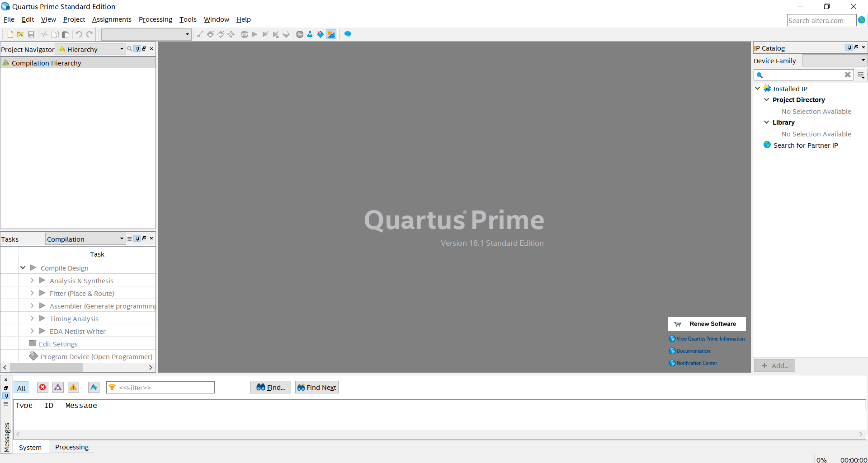The height and width of the screenshot is (463, 868).
Task: Expand the Fitter (Place & Route) task
Action: [32, 293]
